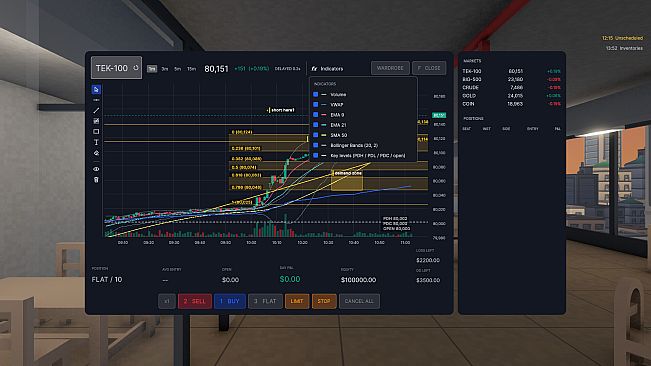
Task: Click the Inventories schedule entry
Action: pyautogui.click(x=624, y=48)
